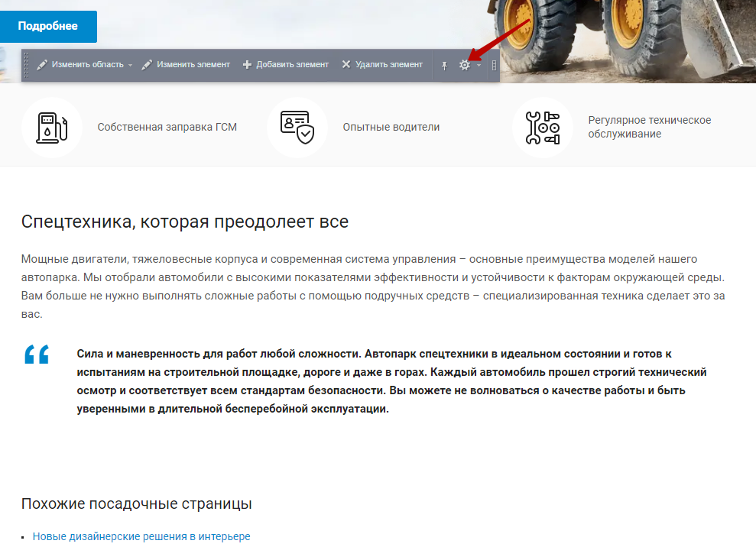The height and width of the screenshot is (560, 756).
Task: Click the paragraph starting Мощные двигатели
Action: click(373, 286)
